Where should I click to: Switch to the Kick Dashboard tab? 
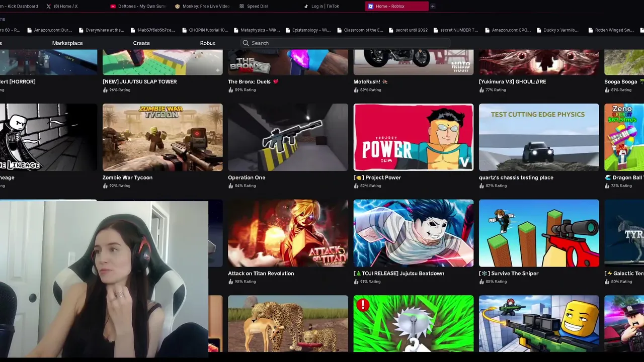click(19, 6)
